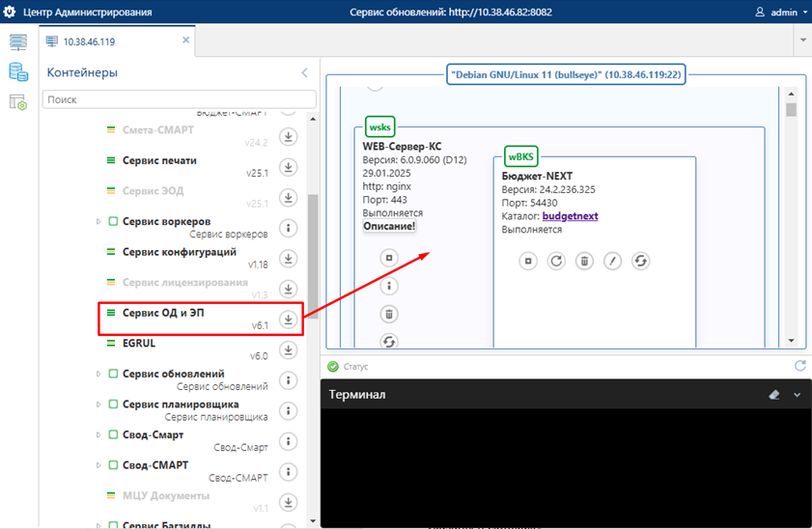
Task: Select the МЦУ Документы tree item
Action: tap(166, 496)
